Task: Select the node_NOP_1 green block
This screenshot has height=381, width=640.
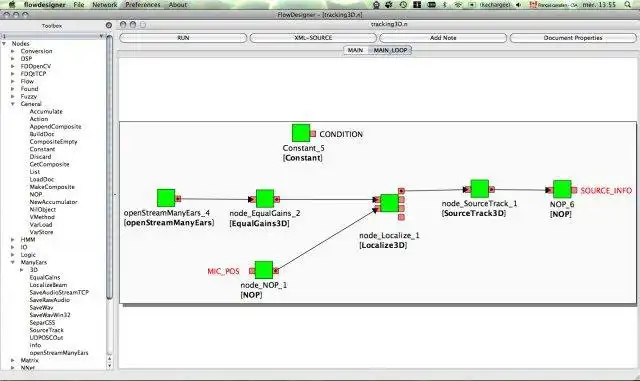Action: tap(264, 270)
